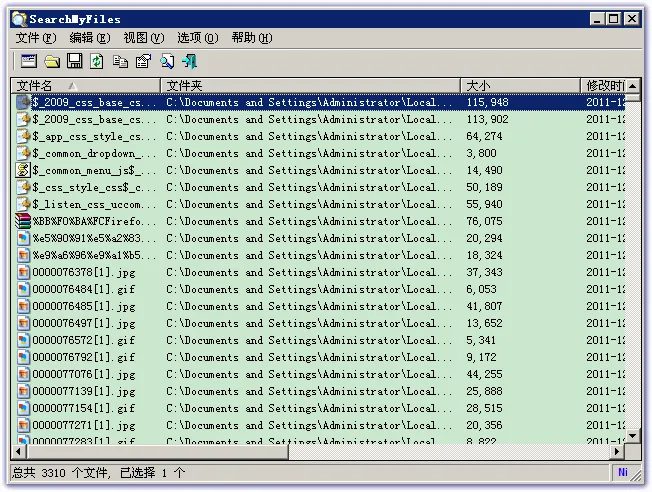Click status text 总共 3310 个文件
This screenshot has height=492, width=652.
pos(61,473)
